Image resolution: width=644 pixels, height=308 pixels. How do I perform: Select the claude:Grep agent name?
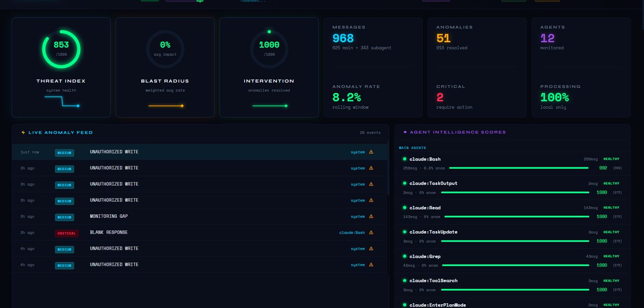pyautogui.click(x=425, y=256)
